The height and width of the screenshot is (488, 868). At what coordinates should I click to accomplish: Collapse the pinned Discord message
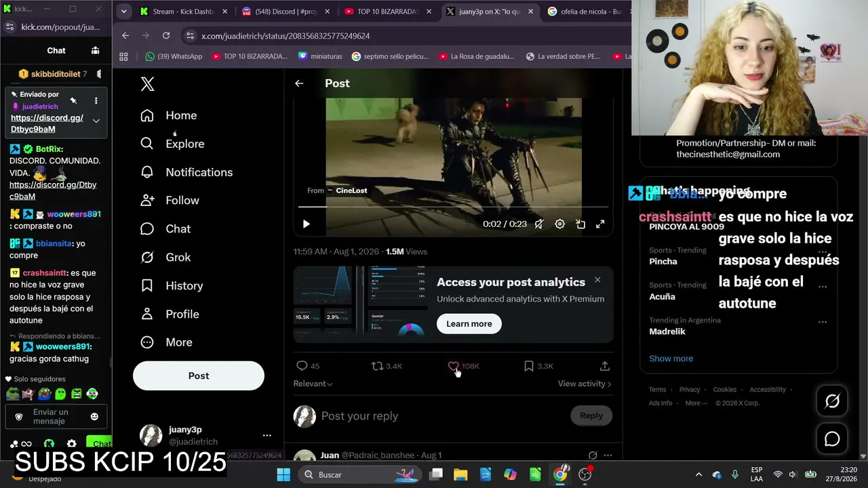tap(96, 121)
